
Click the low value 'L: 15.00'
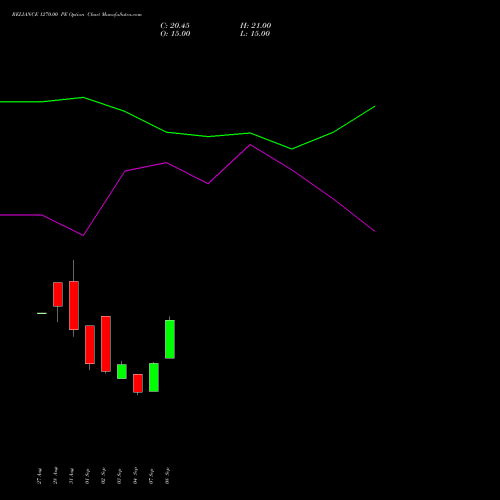(255, 34)
